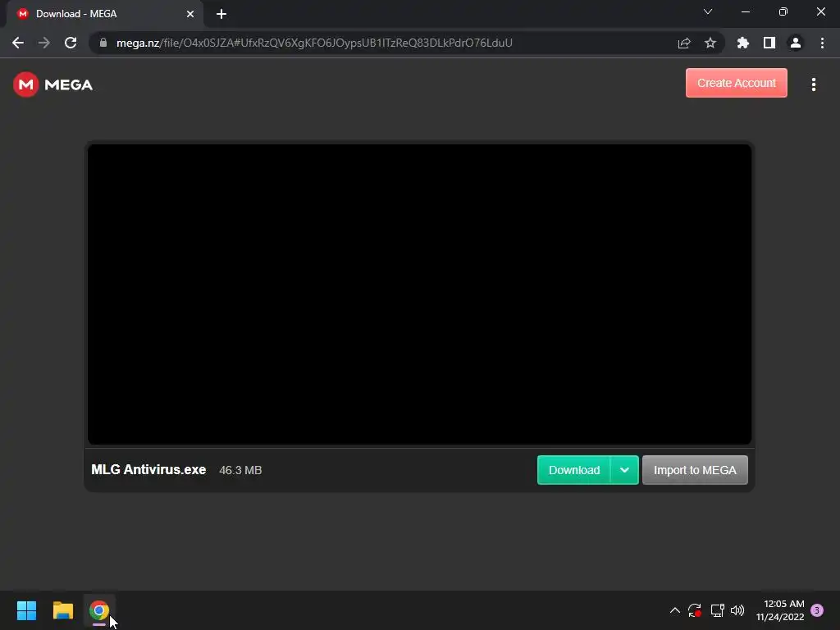Open the Chrome three-dot settings menu

point(822,43)
